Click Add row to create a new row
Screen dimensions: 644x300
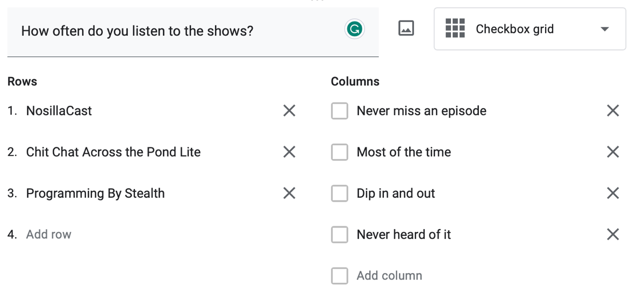49,234
